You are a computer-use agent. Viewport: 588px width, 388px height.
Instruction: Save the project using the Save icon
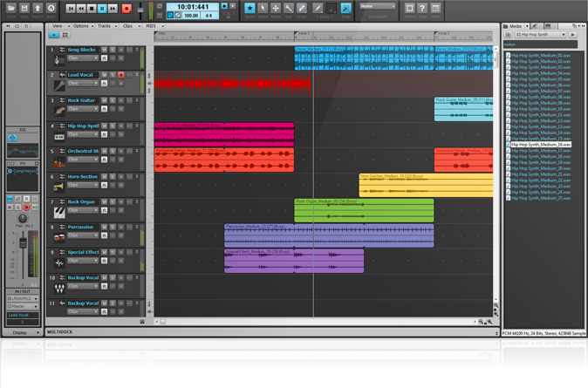(x=24, y=8)
